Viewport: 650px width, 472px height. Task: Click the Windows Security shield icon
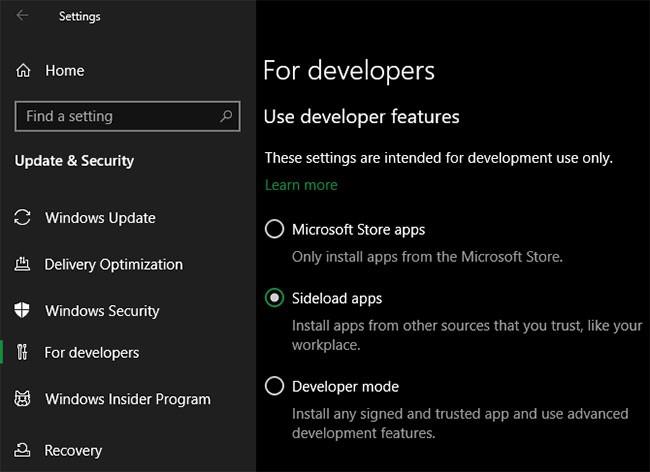pyautogui.click(x=23, y=311)
